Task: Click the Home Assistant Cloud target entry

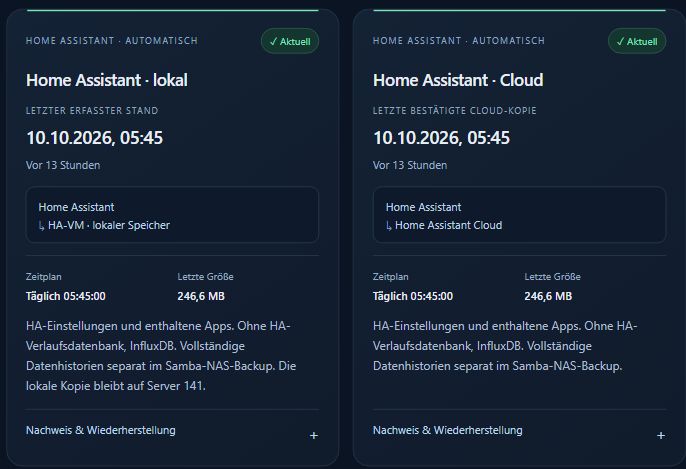Action: pyautogui.click(x=444, y=225)
